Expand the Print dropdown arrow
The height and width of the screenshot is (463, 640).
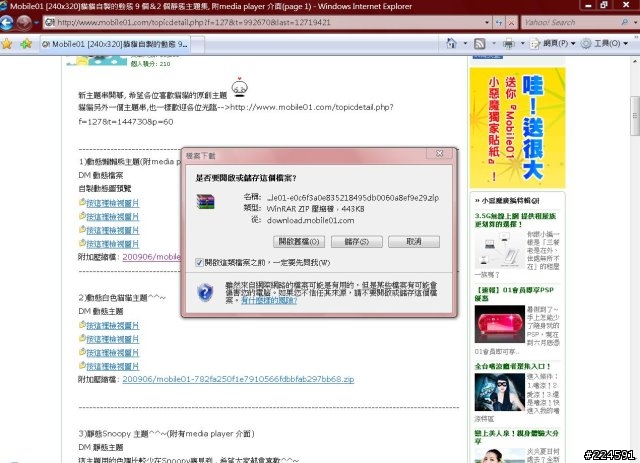click(522, 43)
